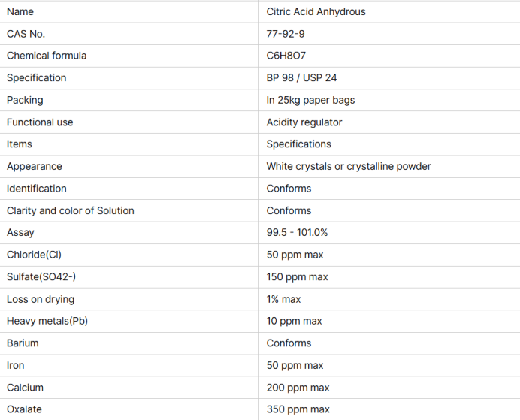Select the "Acidity regulator" value
Viewport: 520px width, 420px height.
(x=304, y=122)
